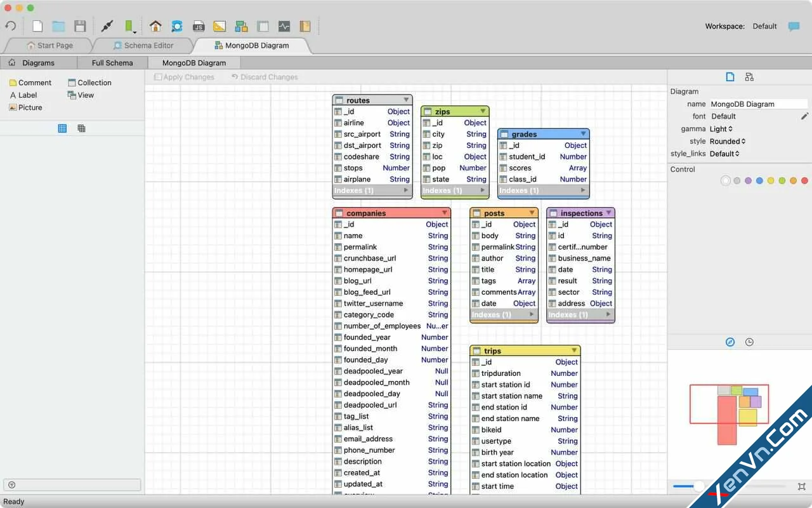Image resolution: width=812 pixels, height=508 pixels.
Task: Click the yellow ruler design icon
Action: 219,26
